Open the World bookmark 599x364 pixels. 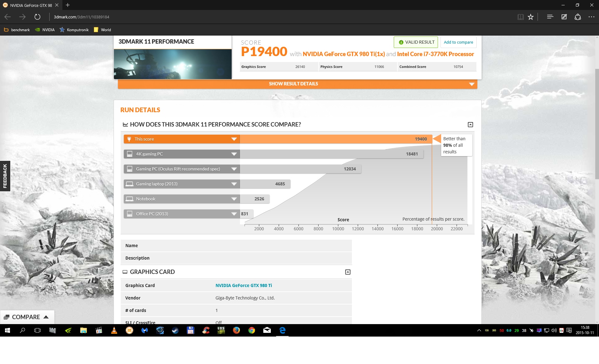[102, 30]
